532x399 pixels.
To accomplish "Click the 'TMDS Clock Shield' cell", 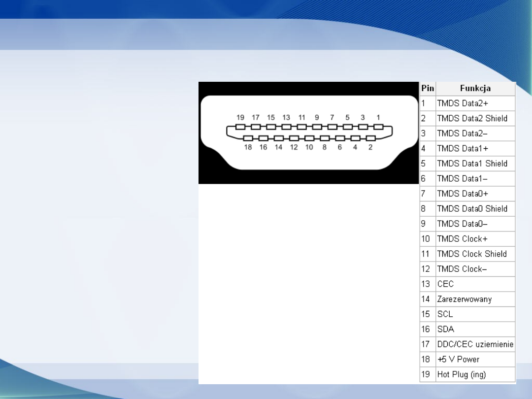I will click(472, 254).
